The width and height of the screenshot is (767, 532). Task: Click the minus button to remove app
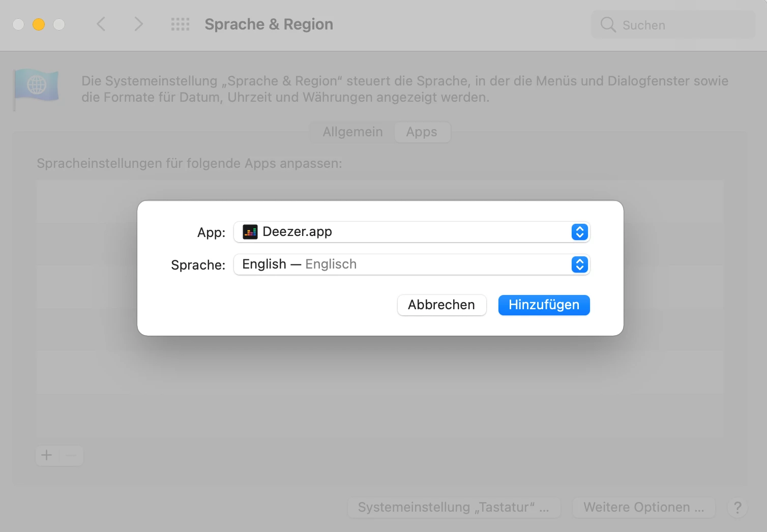(71, 455)
